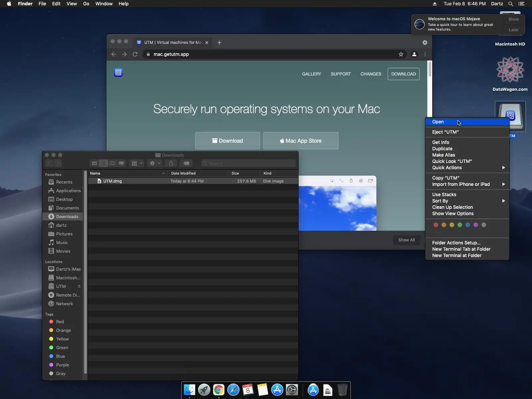Switch Finder to list view
532x399 pixels.
click(103, 163)
